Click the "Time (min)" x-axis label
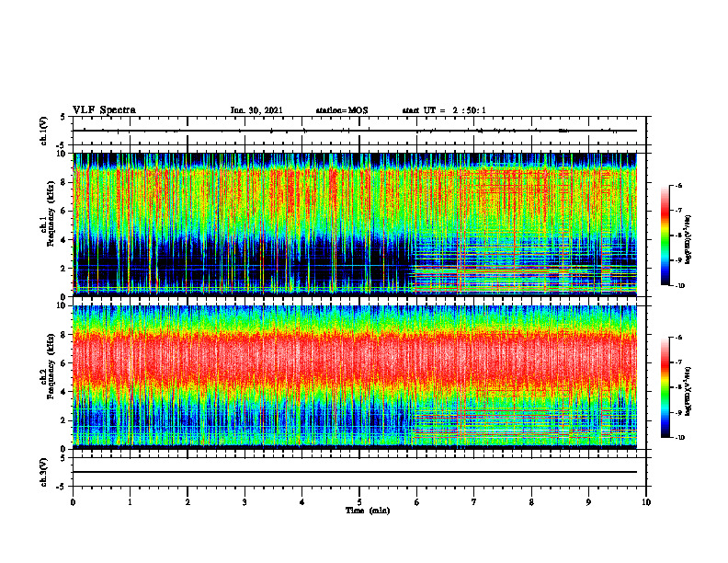The width and height of the screenshot is (728, 563). pos(368,511)
